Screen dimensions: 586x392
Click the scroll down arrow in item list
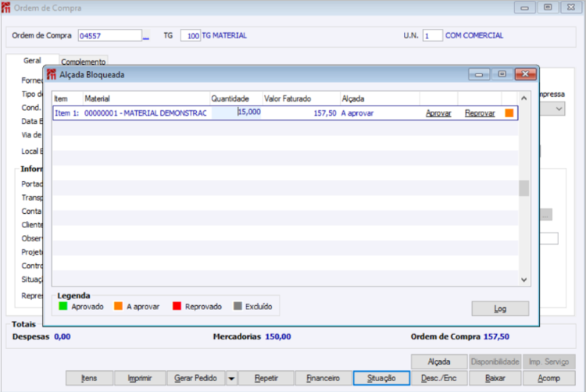coord(524,280)
